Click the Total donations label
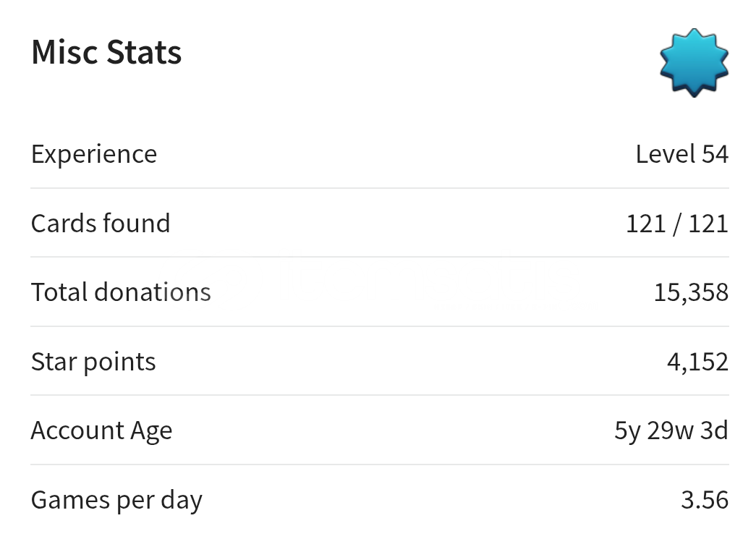The width and height of the screenshot is (756, 560). click(x=121, y=292)
